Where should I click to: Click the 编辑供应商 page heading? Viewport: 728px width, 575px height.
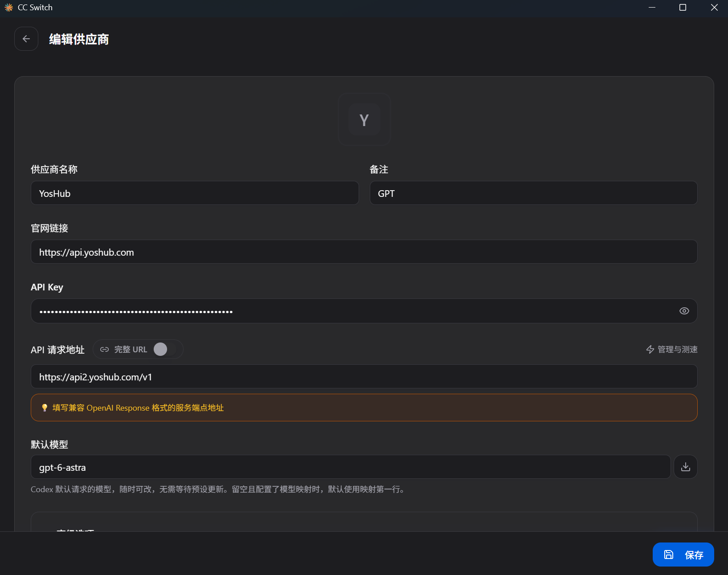tap(79, 39)
